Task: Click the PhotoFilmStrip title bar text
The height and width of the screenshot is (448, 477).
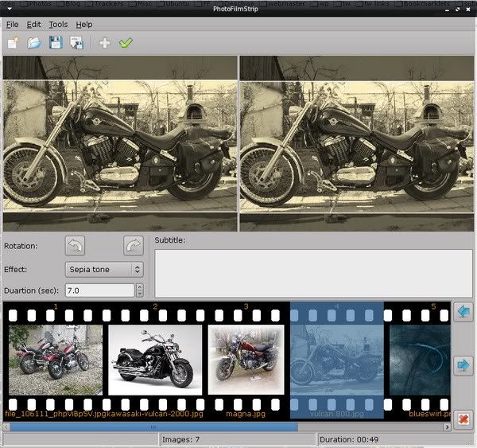Action: (235, 9)
